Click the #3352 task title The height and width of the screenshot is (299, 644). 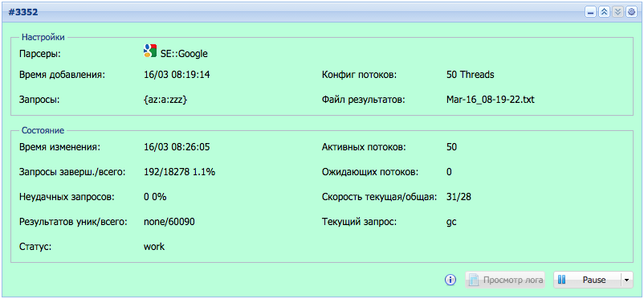(x=23, y=12)
